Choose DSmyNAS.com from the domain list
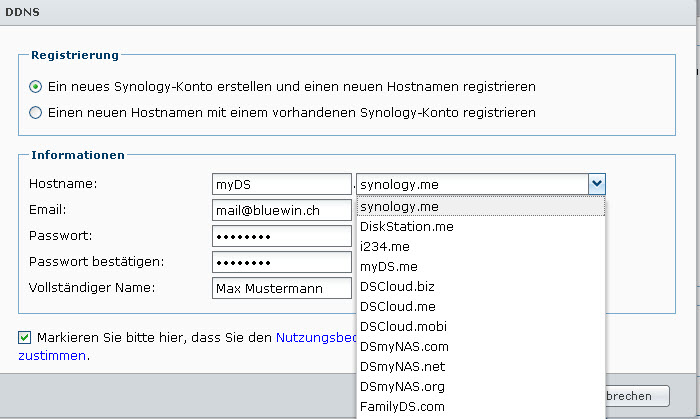 [481, 347]
